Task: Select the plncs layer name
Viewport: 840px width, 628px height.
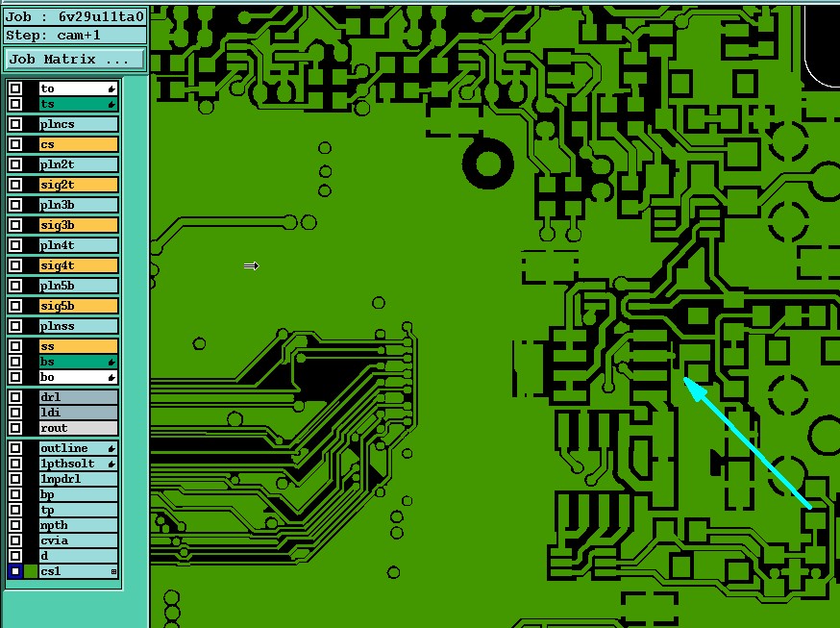Action: (x=78, y=124)
